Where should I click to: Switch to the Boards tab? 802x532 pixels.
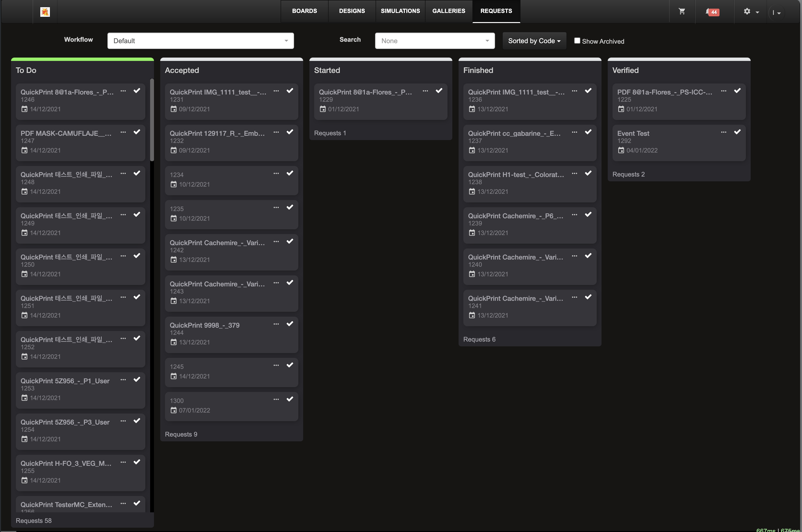click(304, 11)
